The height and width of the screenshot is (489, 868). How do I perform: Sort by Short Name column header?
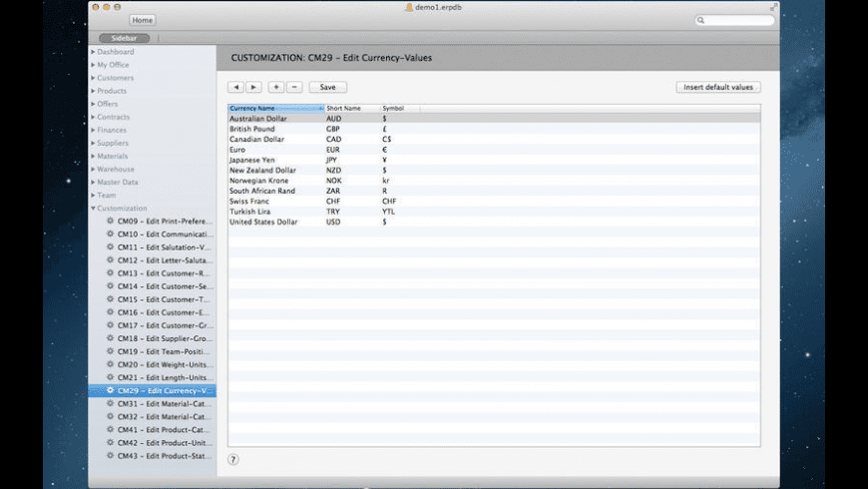tap(352, 108)
